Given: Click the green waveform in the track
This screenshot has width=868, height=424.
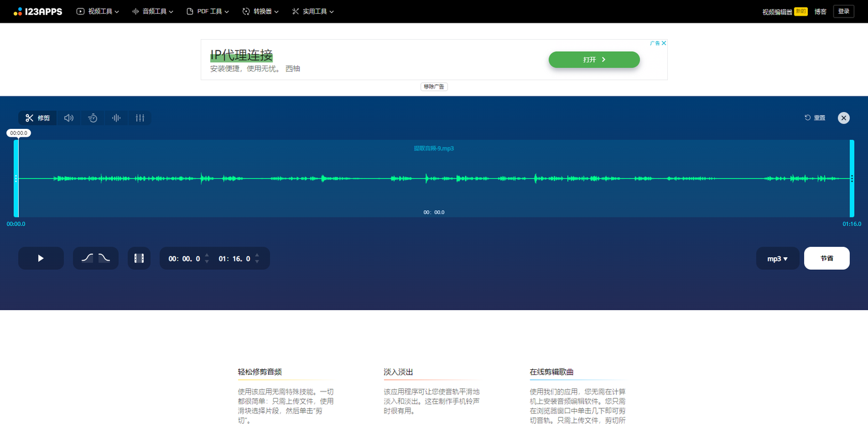Looking at the screenshot, I should pos(434,178).
